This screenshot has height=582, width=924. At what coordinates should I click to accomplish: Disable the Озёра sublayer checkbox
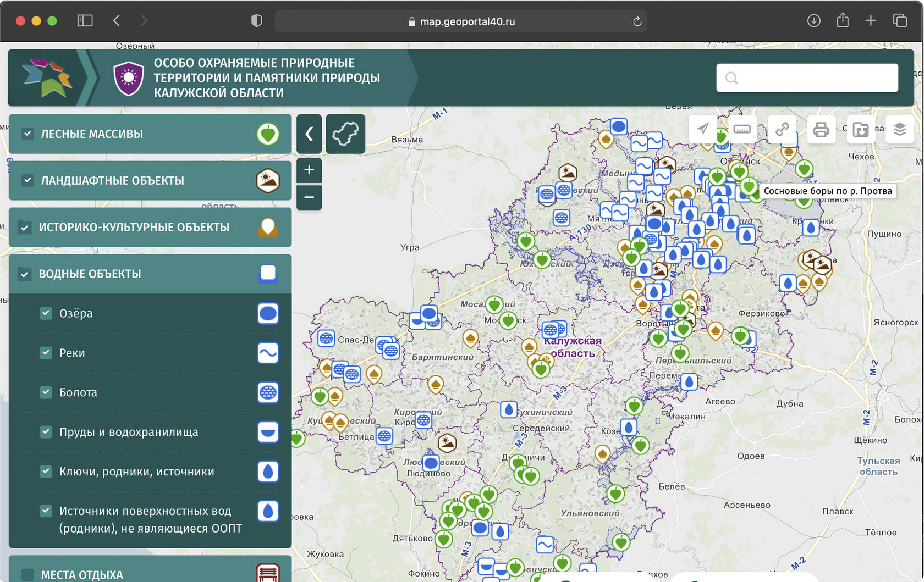46,313
